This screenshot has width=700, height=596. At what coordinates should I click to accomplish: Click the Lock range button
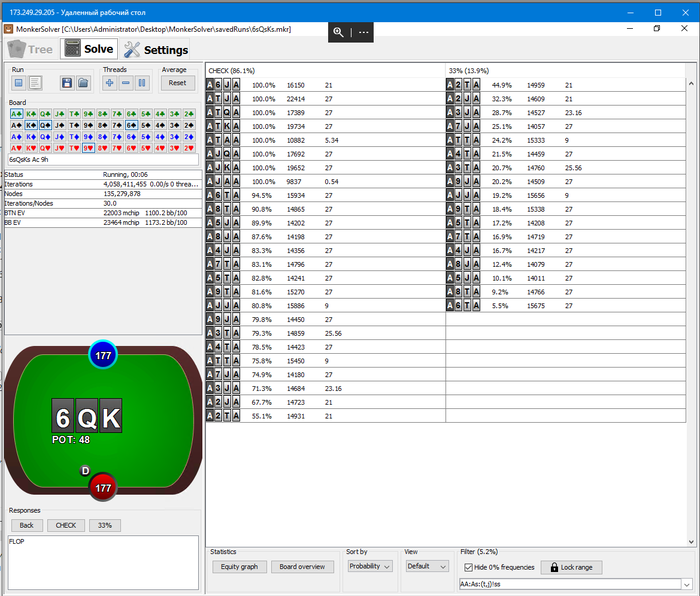(571, 567)
